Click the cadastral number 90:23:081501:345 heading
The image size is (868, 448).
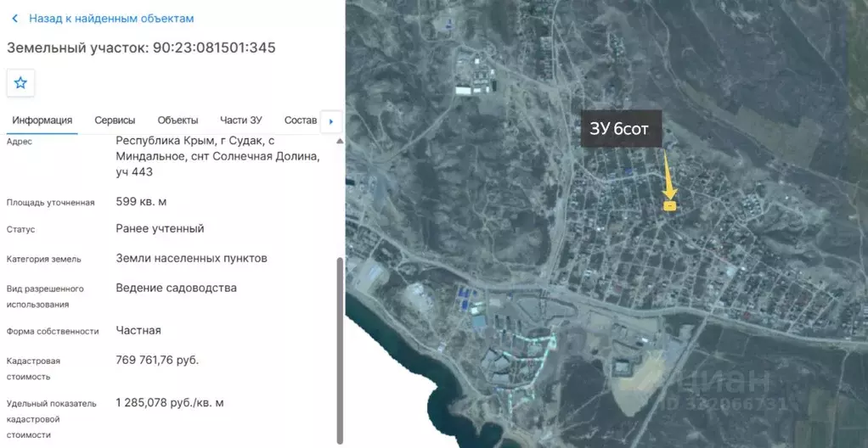[x=214, y=48]
